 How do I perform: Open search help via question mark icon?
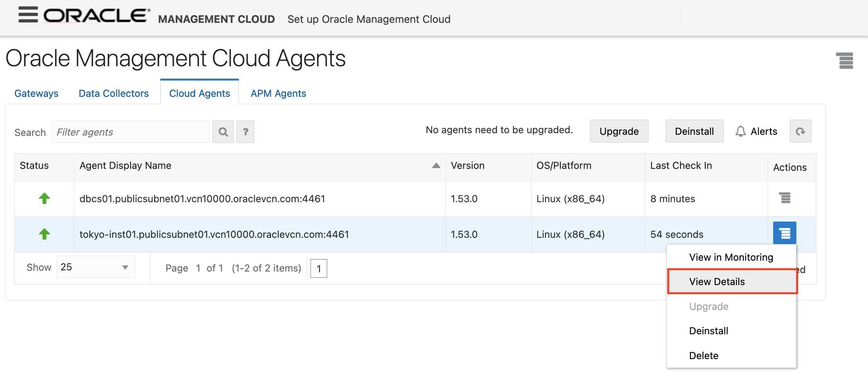point(245,132)
